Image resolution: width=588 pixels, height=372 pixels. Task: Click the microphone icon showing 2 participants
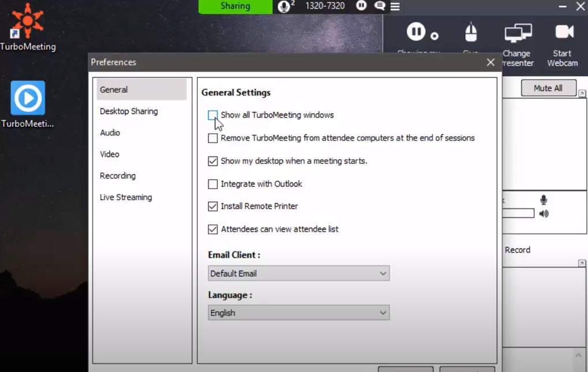(x=283, y=6)
